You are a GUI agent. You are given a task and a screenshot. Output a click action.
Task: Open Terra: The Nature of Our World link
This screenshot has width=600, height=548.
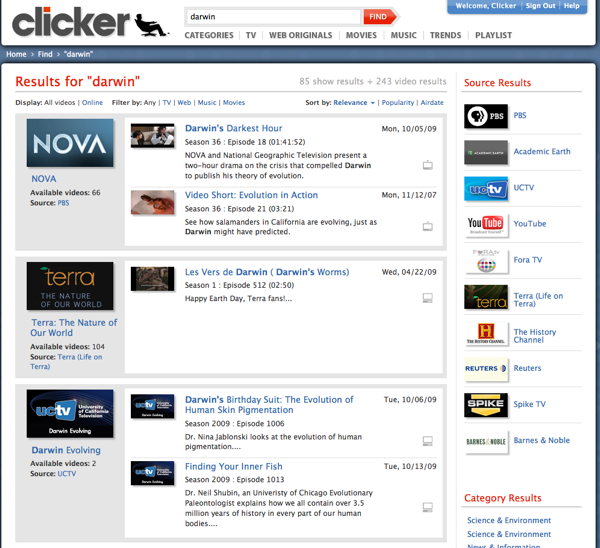(74, 328)
